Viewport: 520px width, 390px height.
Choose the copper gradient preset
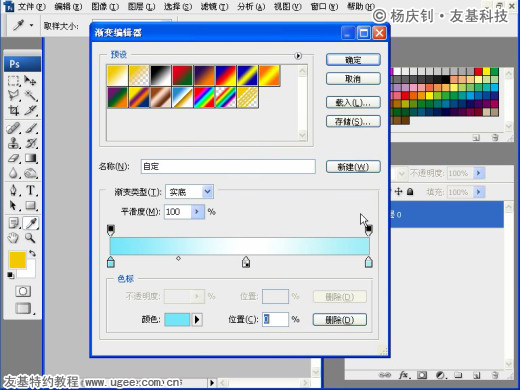(161, 98)
